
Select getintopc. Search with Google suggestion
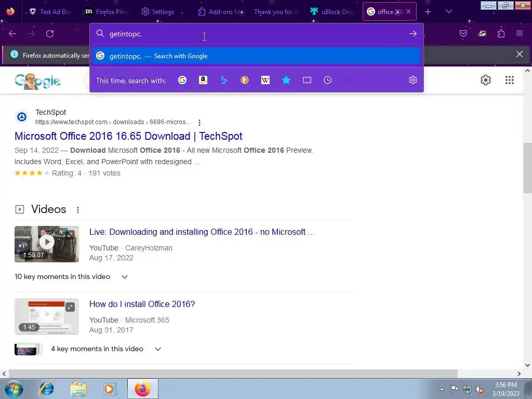(257, 56)
